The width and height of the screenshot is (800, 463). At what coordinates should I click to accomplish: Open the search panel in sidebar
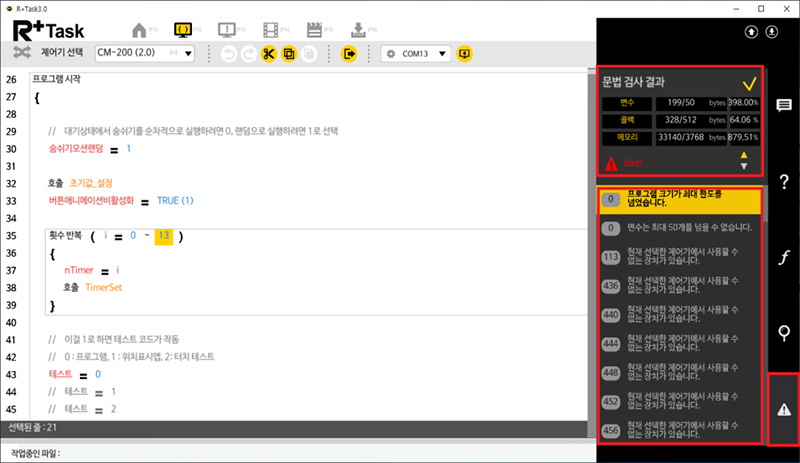point(784,333)
